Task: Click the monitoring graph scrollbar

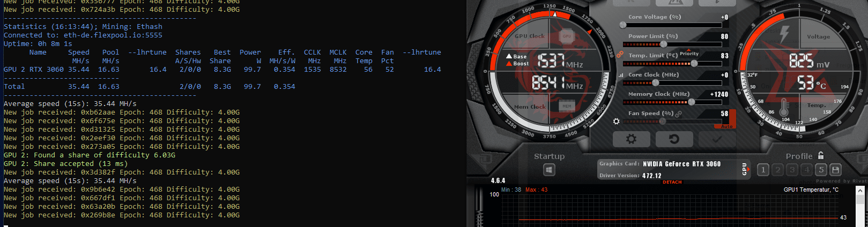Action: click(x=861, y=206)
